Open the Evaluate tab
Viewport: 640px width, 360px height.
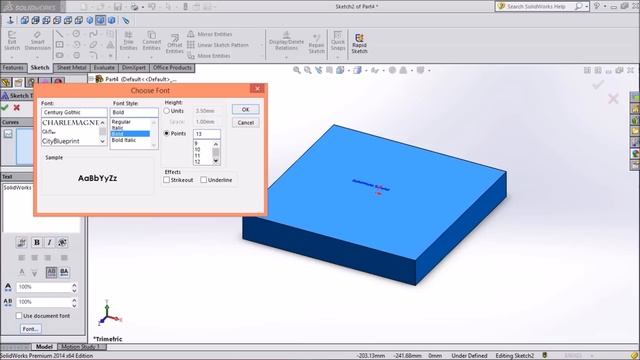(104, 68)
